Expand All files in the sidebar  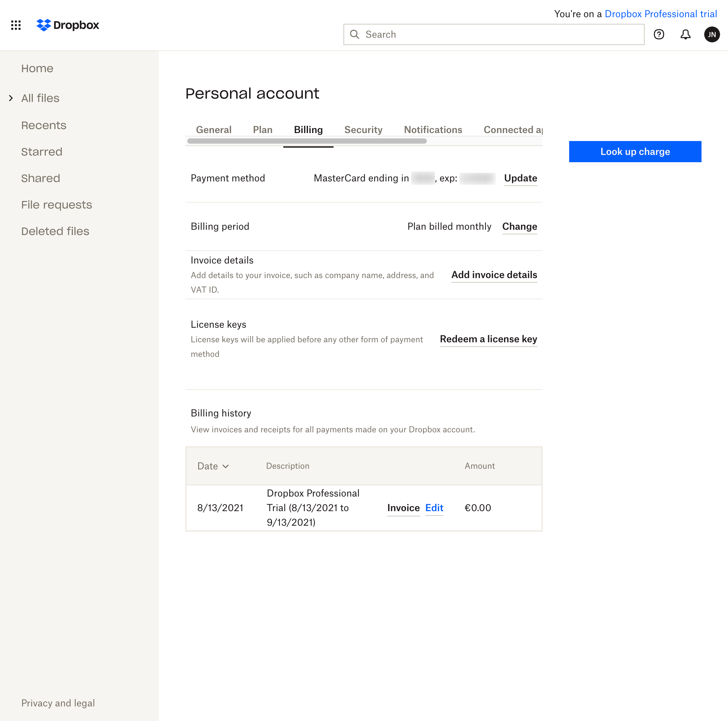tap(11, 98)
